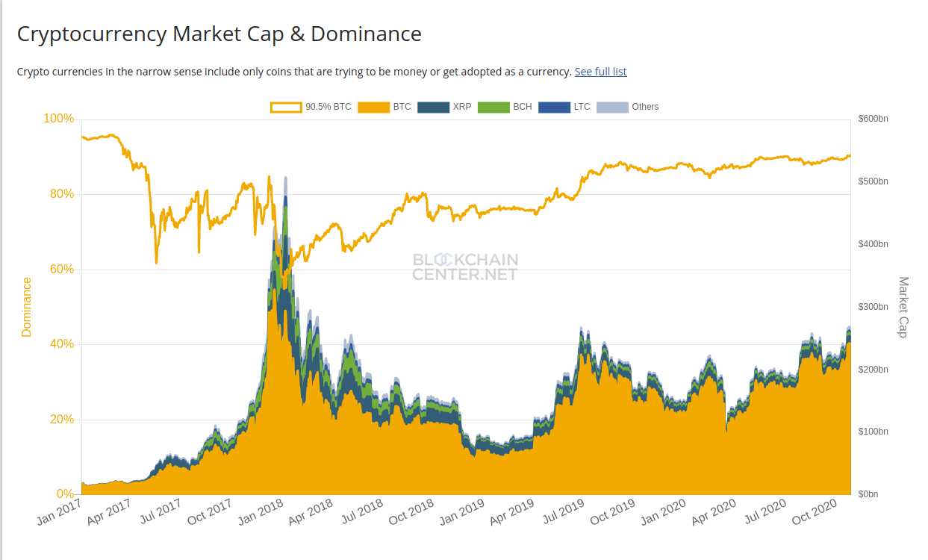The width and height of the screenshot is (928, 560).
Task: Toggle the XRP dark teal legend swatch
Action: point(433,108)
